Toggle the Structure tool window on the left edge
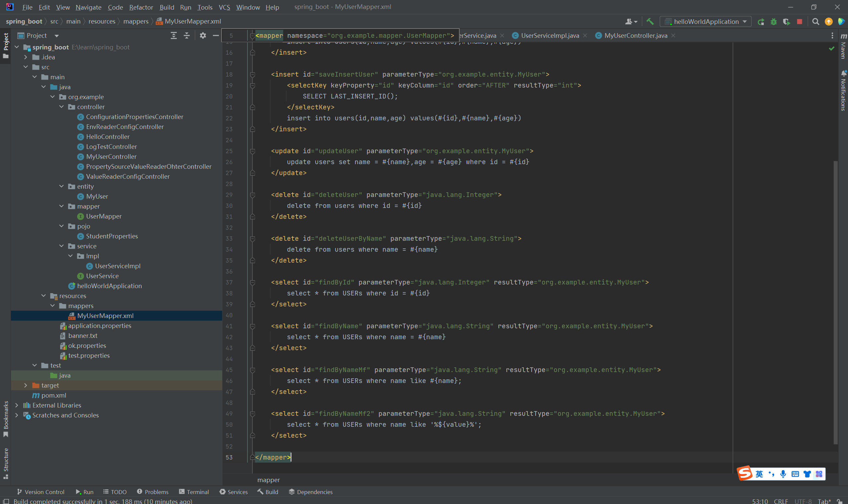 point(5,463)
